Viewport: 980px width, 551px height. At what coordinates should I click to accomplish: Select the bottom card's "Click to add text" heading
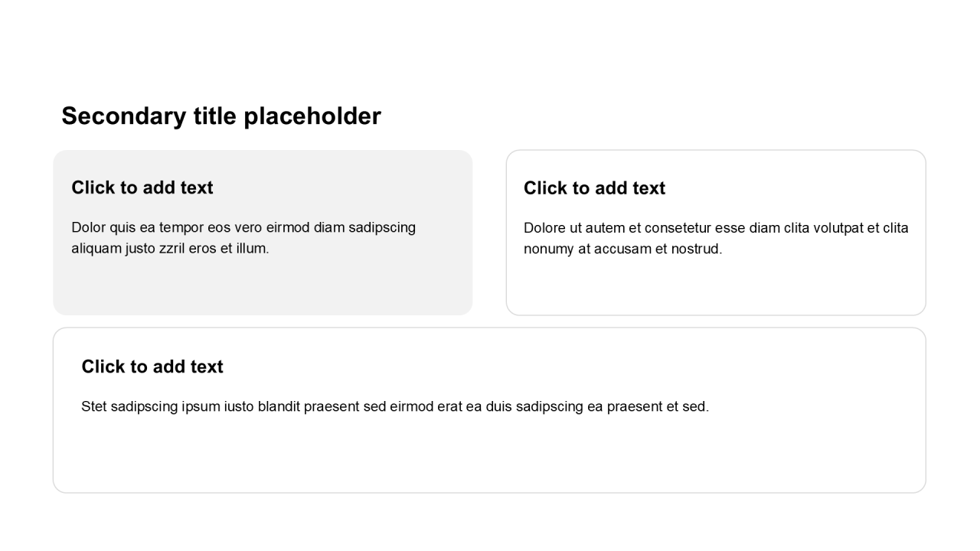(x=152, y=367)
